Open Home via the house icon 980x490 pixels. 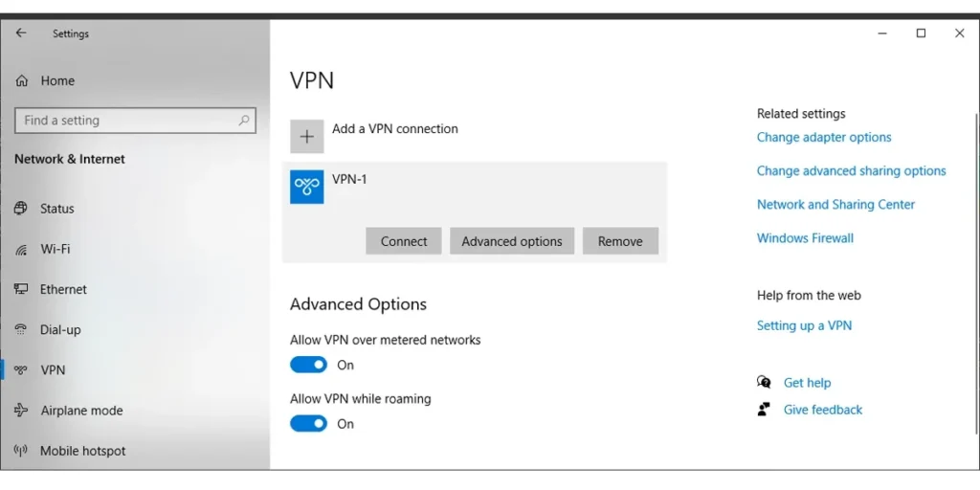pyautogui.click(x=22, y=80)
